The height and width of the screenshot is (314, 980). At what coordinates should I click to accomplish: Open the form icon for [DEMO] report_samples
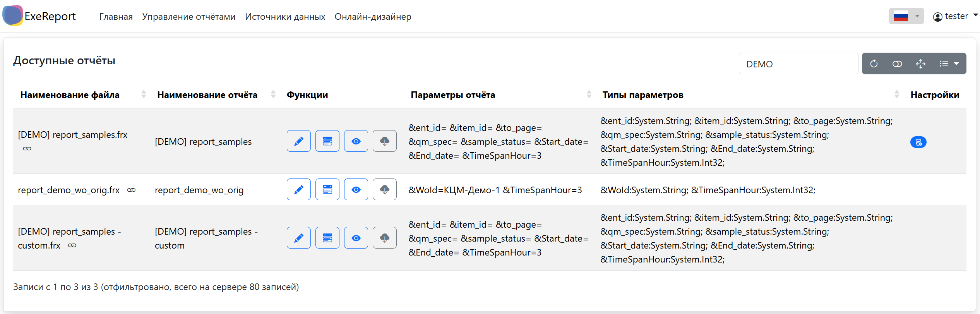327,141
